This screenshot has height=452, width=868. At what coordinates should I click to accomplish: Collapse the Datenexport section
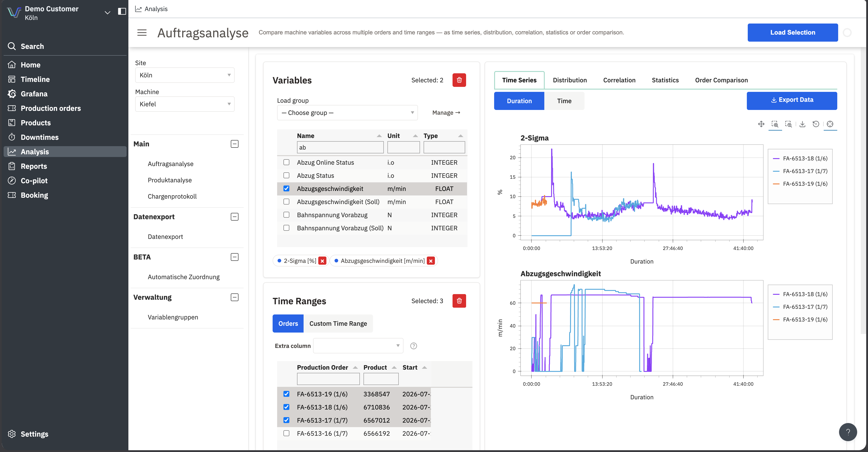click(235, 217)
